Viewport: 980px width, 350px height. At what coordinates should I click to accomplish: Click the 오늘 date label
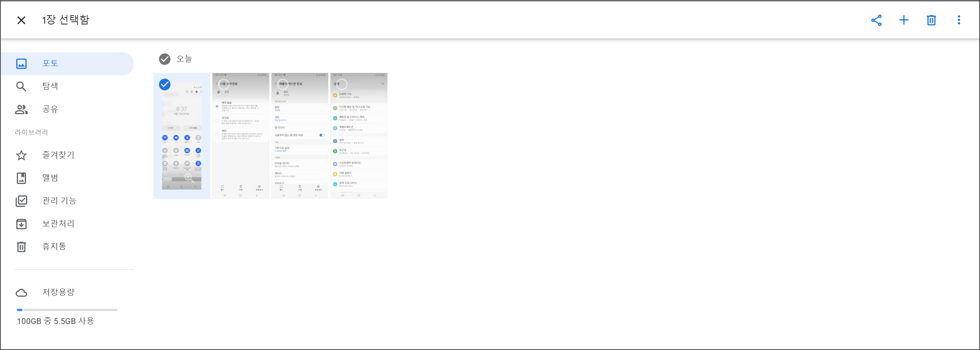(184, 59)
